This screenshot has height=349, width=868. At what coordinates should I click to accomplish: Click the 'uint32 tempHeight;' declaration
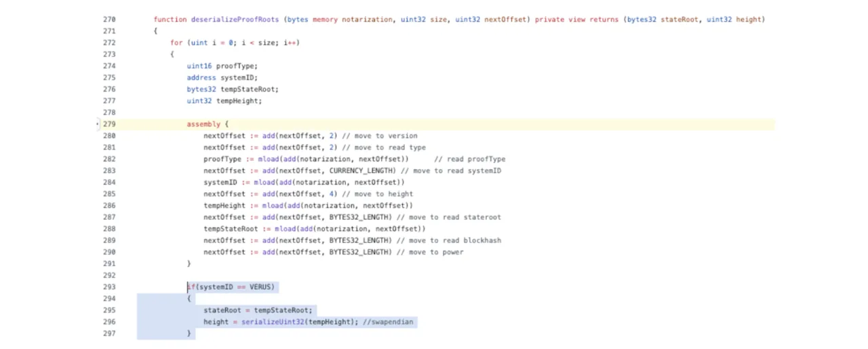click(224, 100)
